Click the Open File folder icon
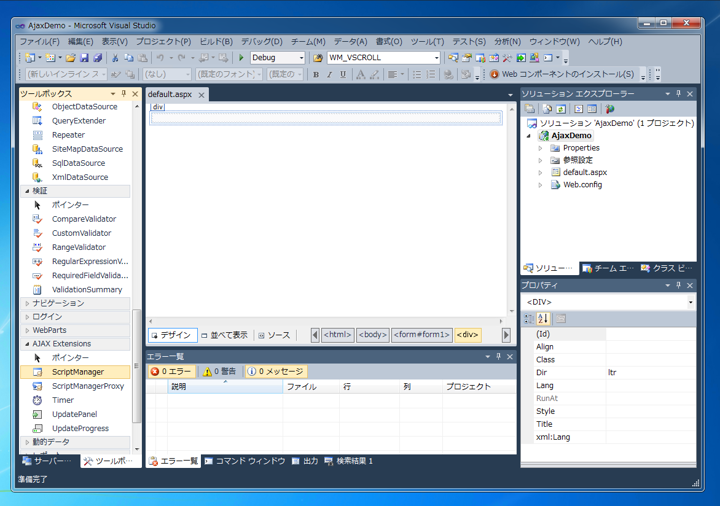720x506 pixels. 70,58
